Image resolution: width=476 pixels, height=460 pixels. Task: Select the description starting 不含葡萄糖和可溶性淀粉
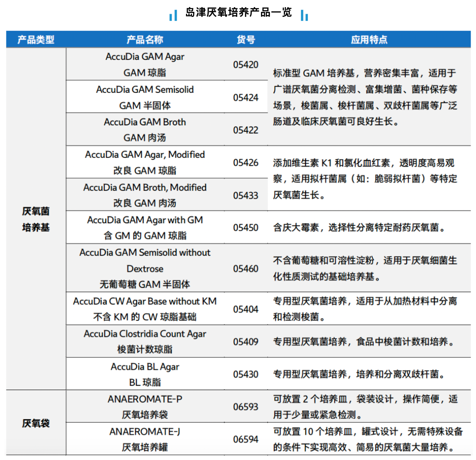point(365,268)
